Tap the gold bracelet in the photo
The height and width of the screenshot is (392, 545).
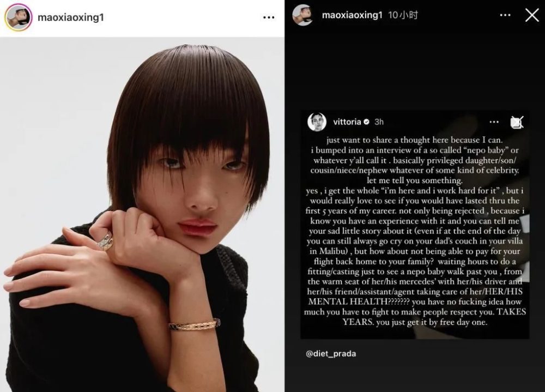click(195, 325)
